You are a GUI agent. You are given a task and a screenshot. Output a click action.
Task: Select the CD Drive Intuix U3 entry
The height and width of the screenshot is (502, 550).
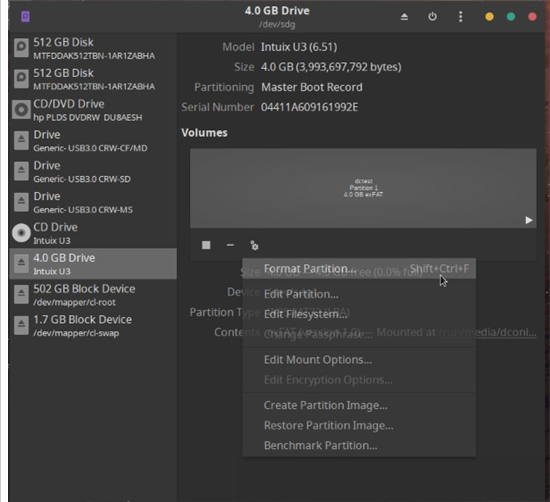click(93, 233)
